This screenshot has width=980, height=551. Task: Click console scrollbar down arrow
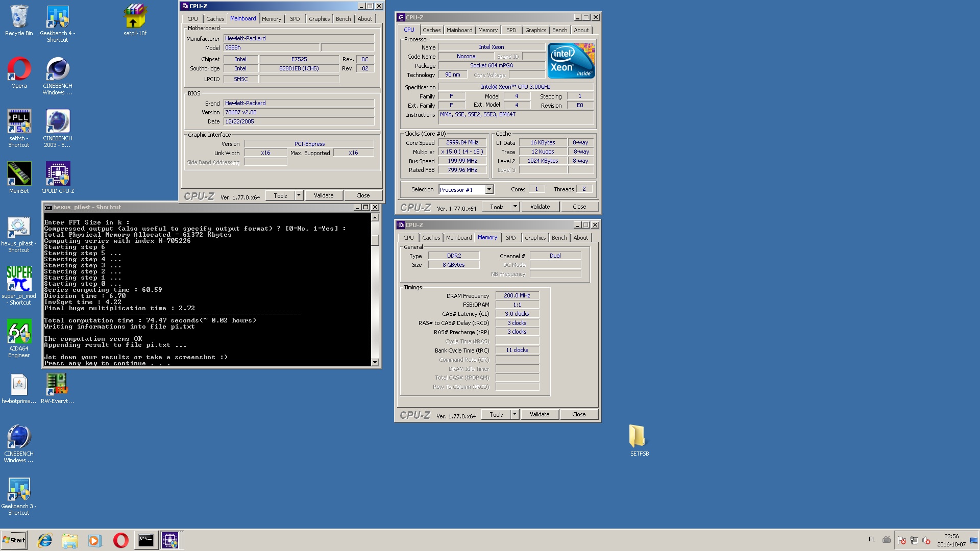coord(375,362)
